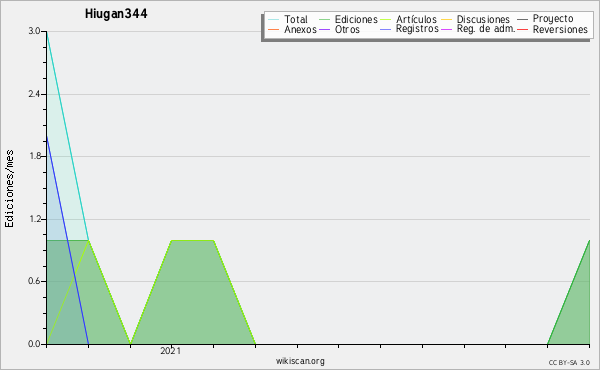Image resolution: width=600 pixels, height=370 pixels.
Task: Click the Ediciones/mes axis title
Action: click(x=9, y=188)
